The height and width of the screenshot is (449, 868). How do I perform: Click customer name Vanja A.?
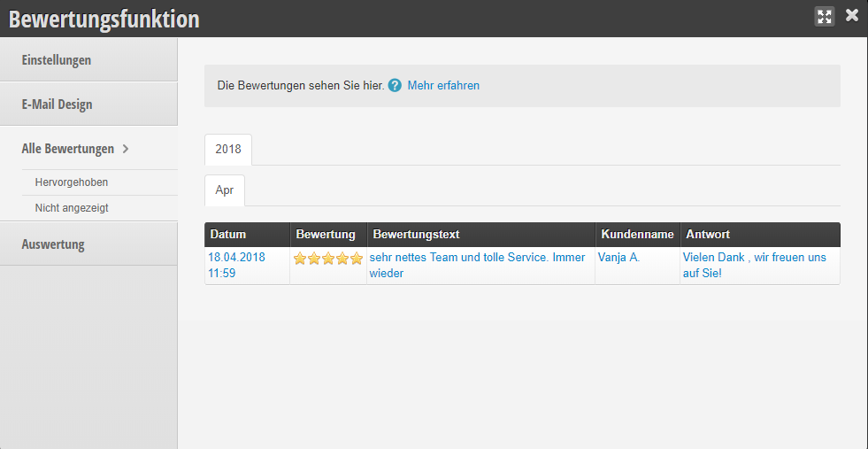[618, 258]
